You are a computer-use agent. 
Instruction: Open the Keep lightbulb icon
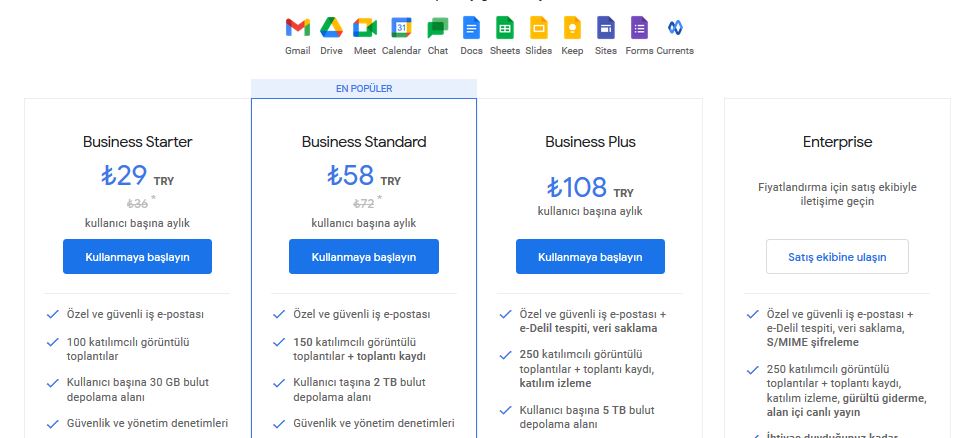(572, 27)
